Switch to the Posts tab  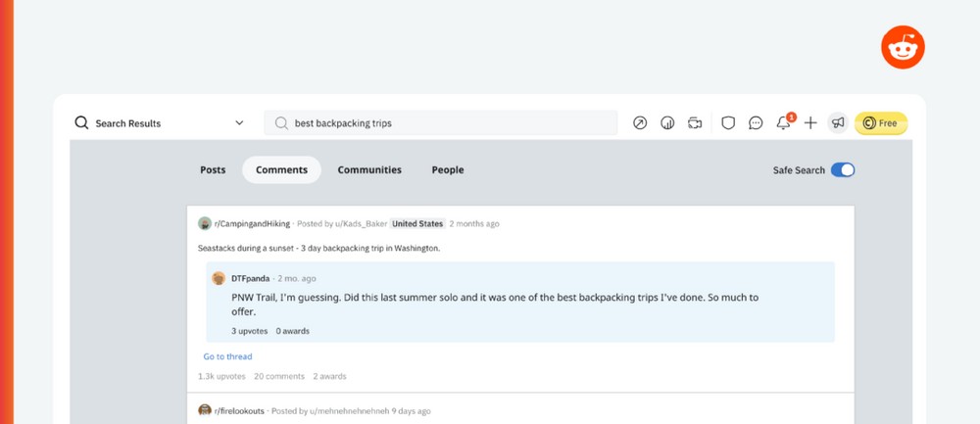[213, 170]
